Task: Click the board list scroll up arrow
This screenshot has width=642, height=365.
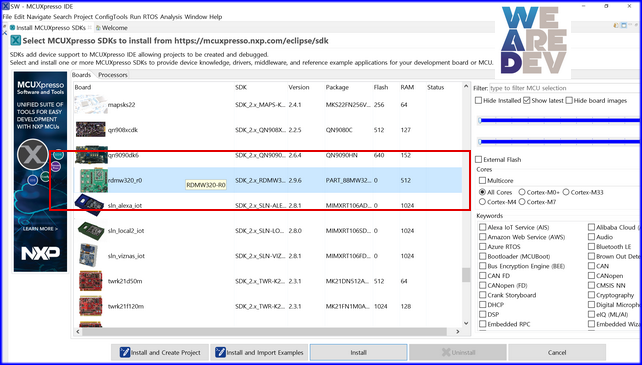Action: pyautogui.click(x=466, y=86)
